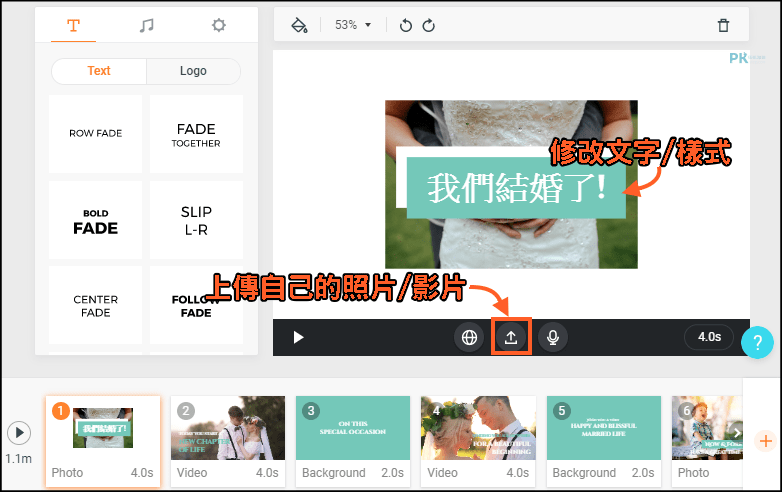
Task: Choose the SLIP L-R text style
Action: pyautogui.click(x=196, y=220)
